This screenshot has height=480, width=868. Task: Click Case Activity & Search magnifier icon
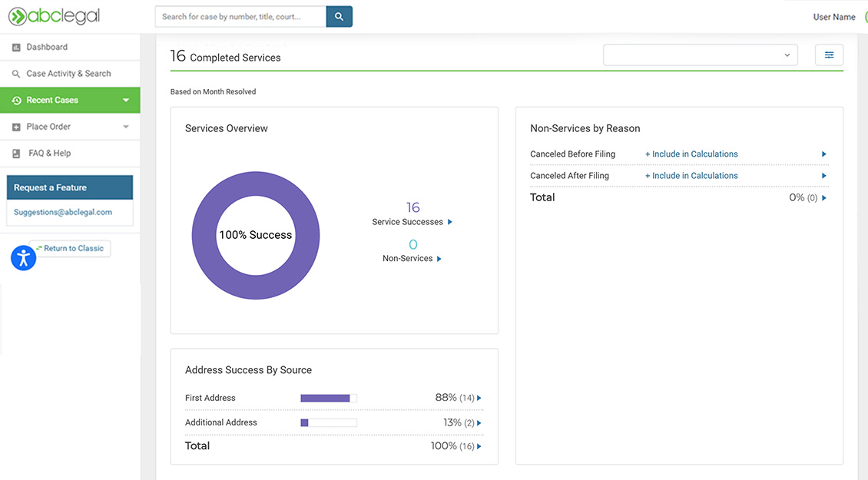(x=16, y=74)
